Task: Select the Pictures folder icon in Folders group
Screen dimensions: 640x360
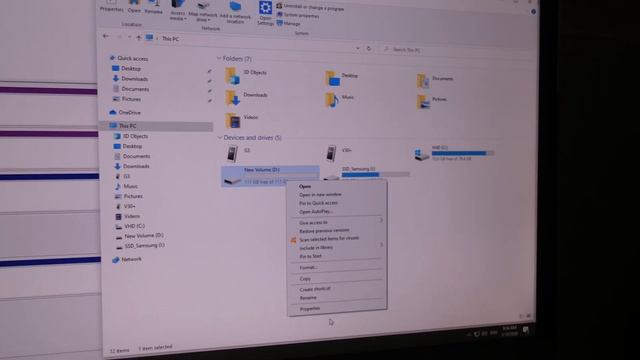Action: pos(423,102)
